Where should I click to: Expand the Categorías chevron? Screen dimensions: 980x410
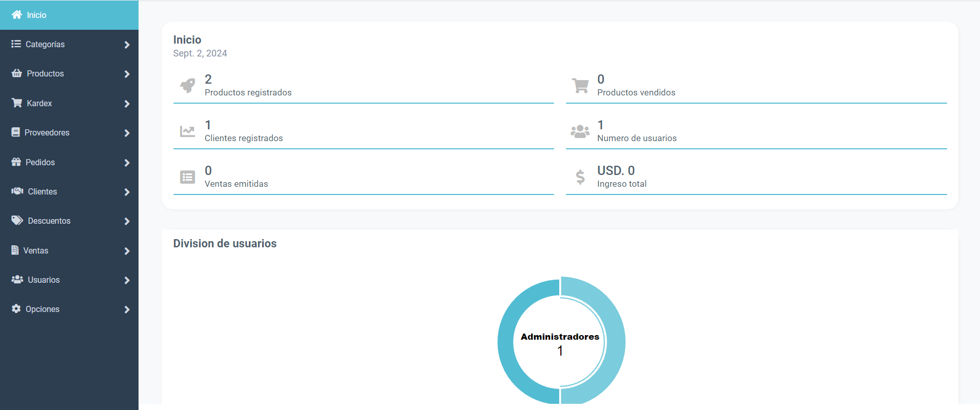(x=127, y=45)
